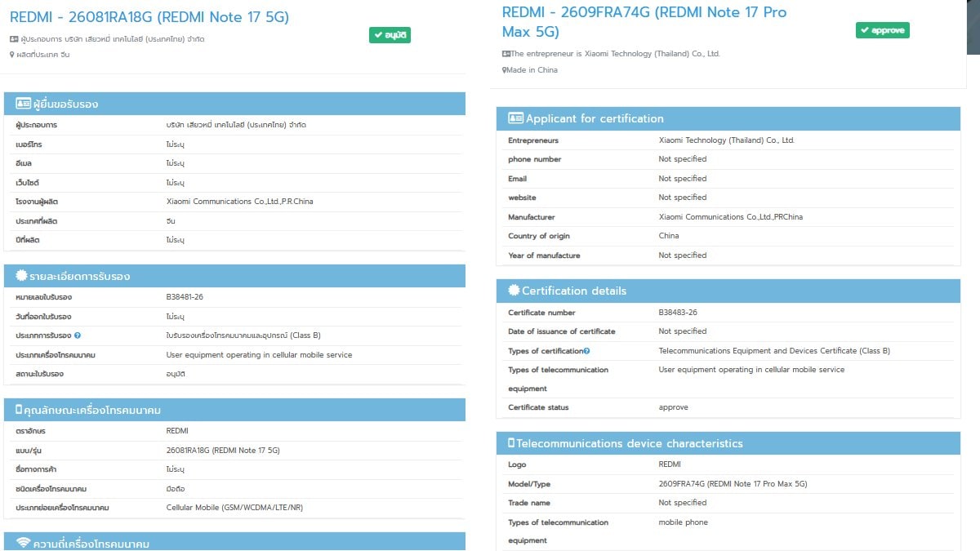Image resolution: width=980 pixels, height=551 pixels.
Task: Select 'approve' in the Certificate status row
Action: (674, 407)
